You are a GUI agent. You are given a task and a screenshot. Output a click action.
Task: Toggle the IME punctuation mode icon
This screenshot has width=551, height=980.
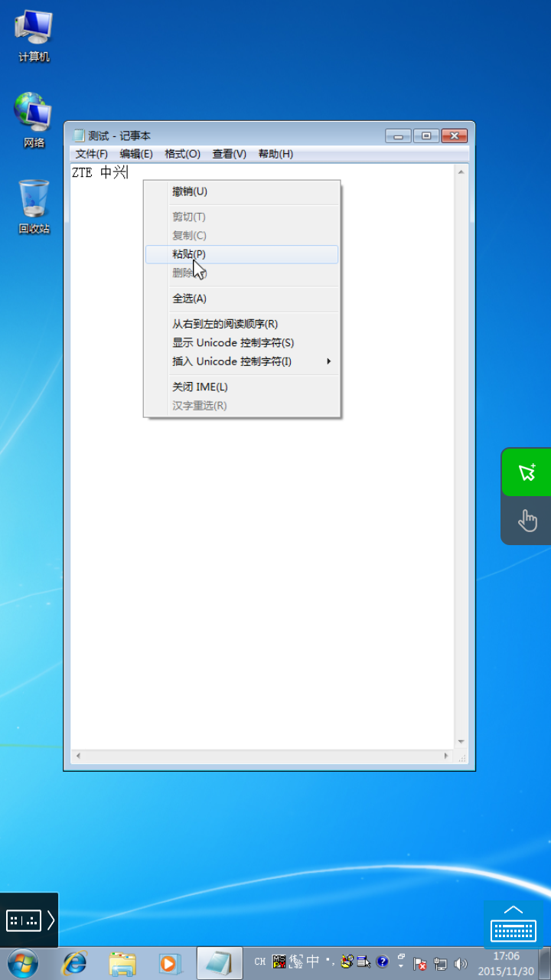pyautogui.click(x=330, y=962)
